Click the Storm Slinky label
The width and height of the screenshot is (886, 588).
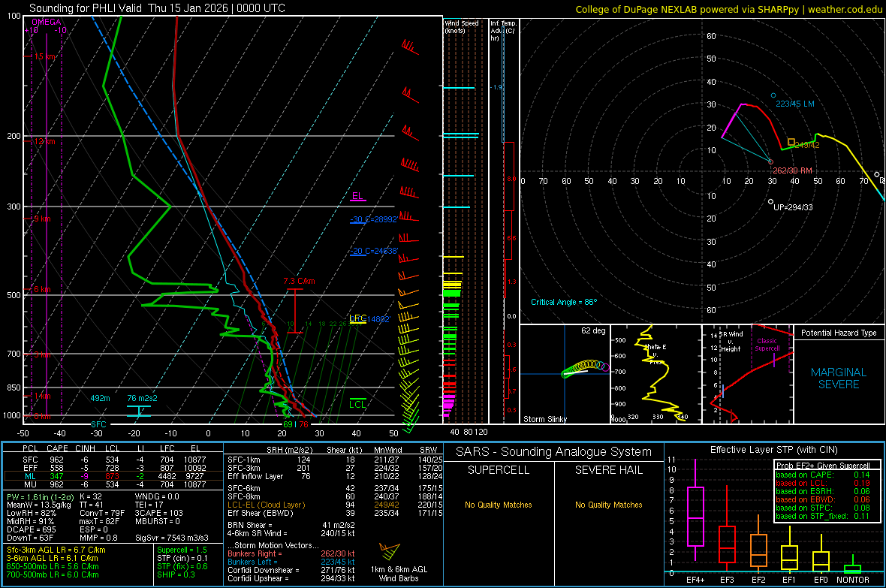[544, 419]
